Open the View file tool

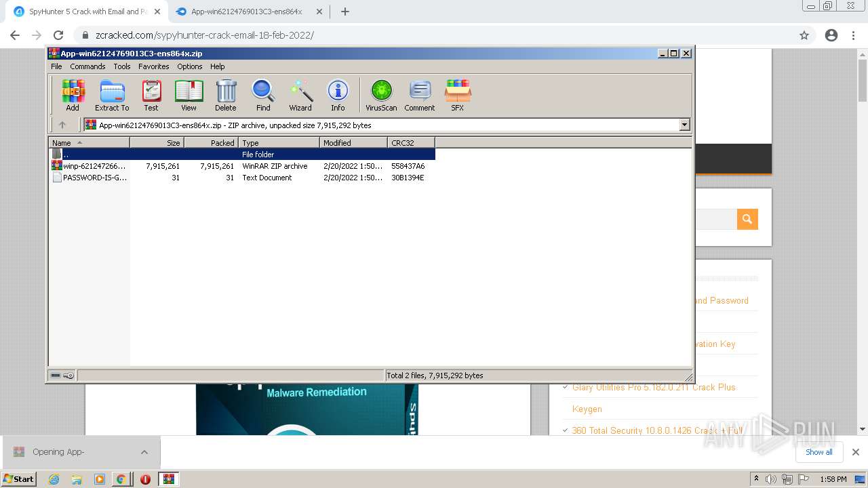189,95
